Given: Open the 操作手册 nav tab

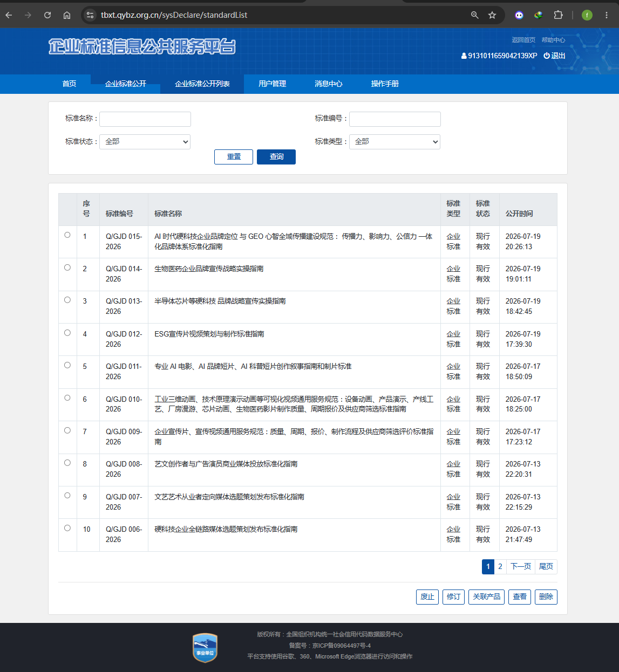Looking at the screenshot, I should pos(385,84).
